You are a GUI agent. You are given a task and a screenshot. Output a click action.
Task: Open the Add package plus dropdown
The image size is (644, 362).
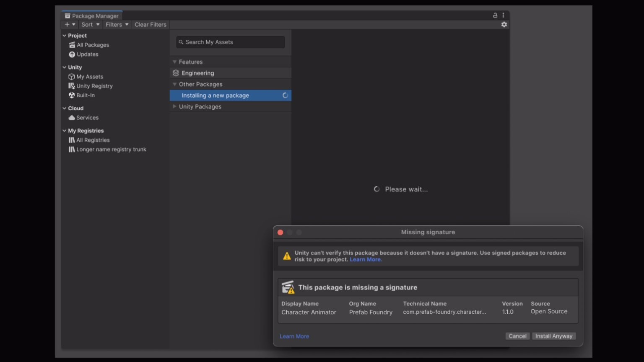(70, 25)
